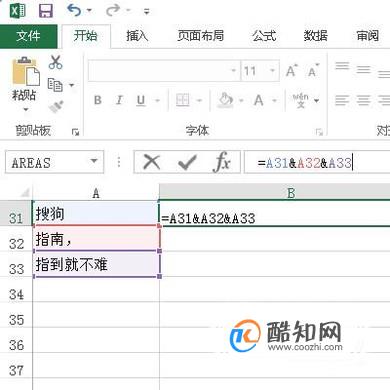Open the undo history dropdown arrow
The image size is (390, 390).
(89, 11)
